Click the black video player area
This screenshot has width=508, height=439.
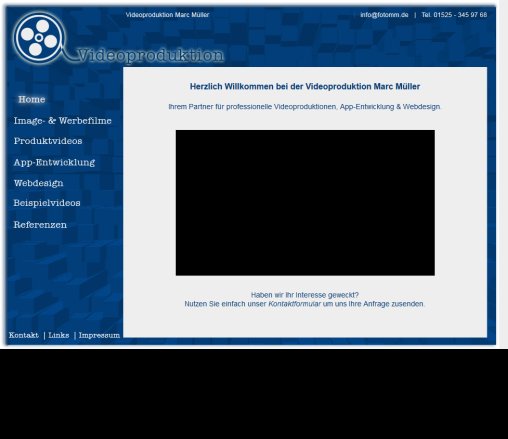tap(305, 203)
